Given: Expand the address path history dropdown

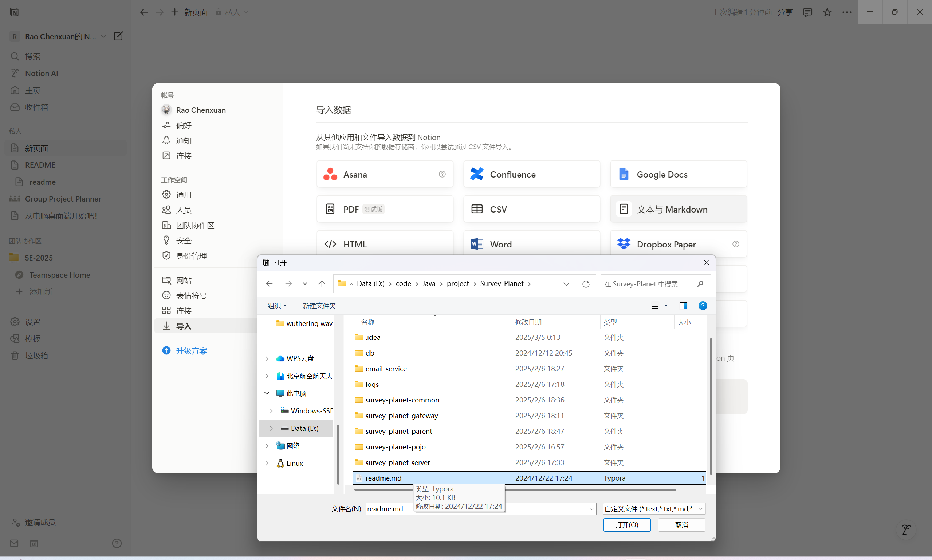Looking at the screenshot, I should [x=566, y=284].
